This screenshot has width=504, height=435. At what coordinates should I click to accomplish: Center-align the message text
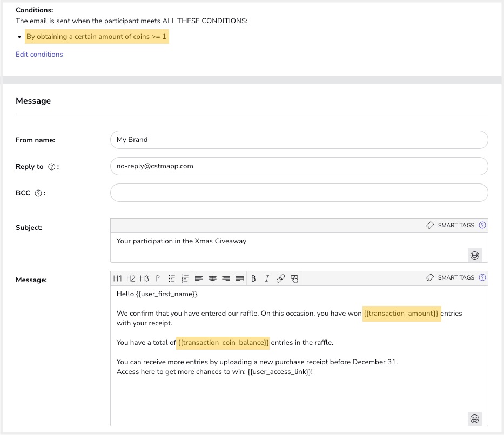(x=213, y=278)
